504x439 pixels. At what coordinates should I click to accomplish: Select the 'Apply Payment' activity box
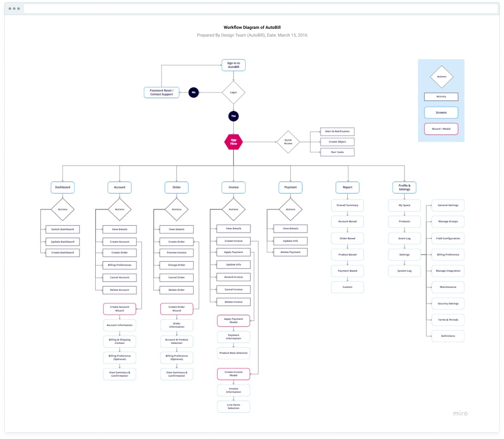coord(233,252)
